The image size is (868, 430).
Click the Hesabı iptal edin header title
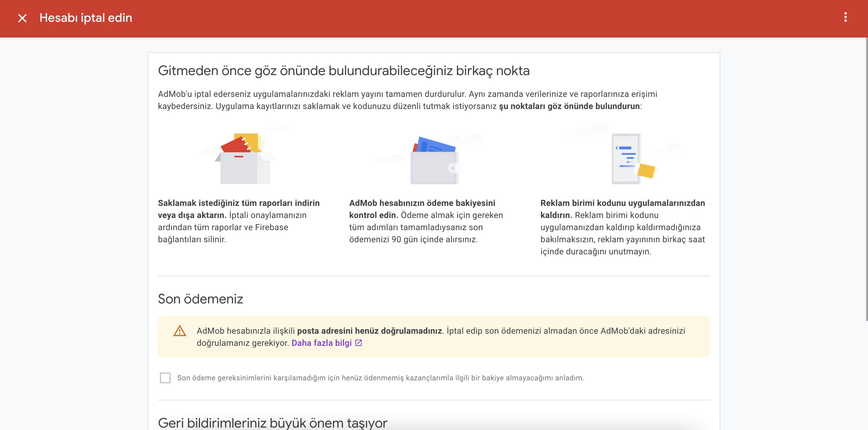86,18
